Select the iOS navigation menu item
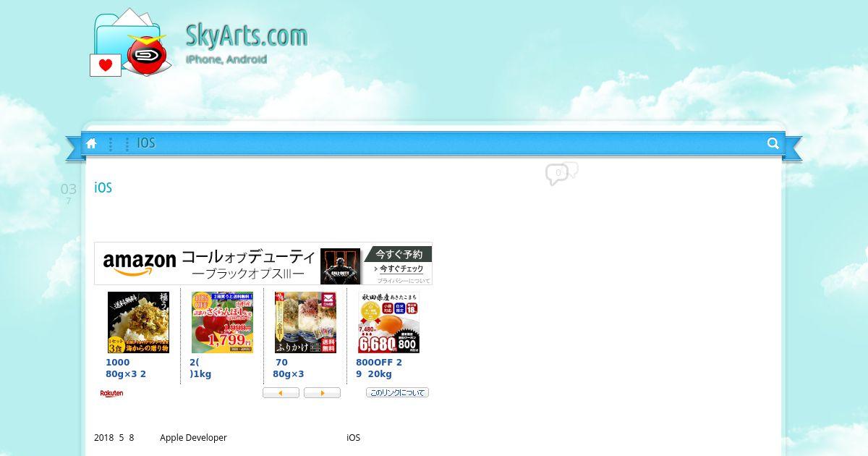Image resolution: width=868 pixels, height=456 pixels. (146, 143)
